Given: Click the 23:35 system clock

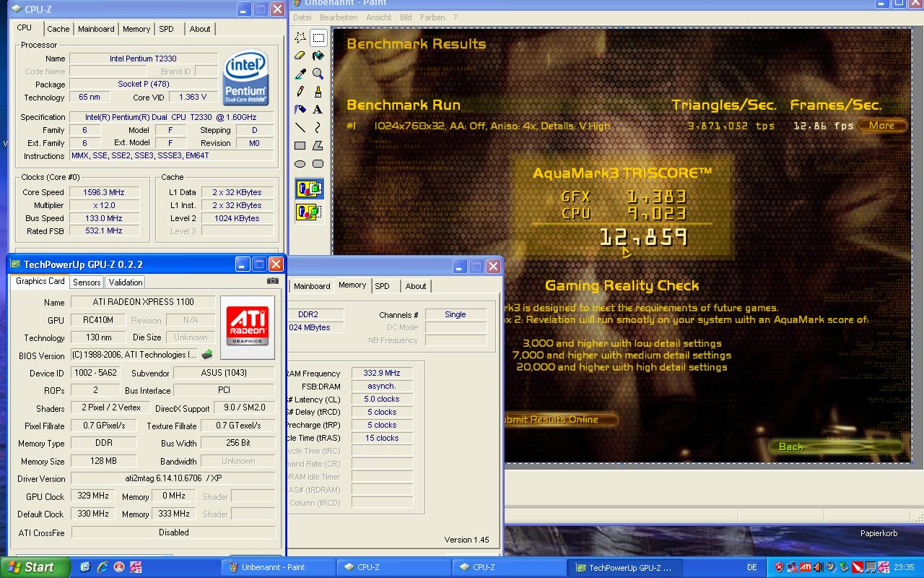Looking at the screenshot, I should click(904, 567).
